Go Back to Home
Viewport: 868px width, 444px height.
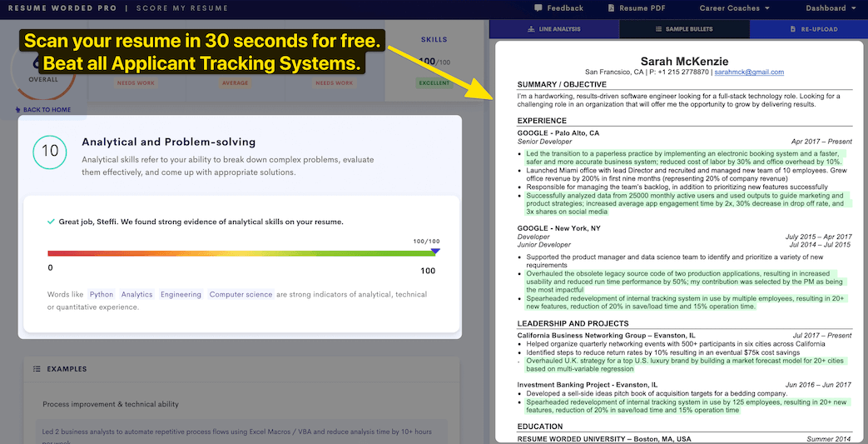point(43,110)
